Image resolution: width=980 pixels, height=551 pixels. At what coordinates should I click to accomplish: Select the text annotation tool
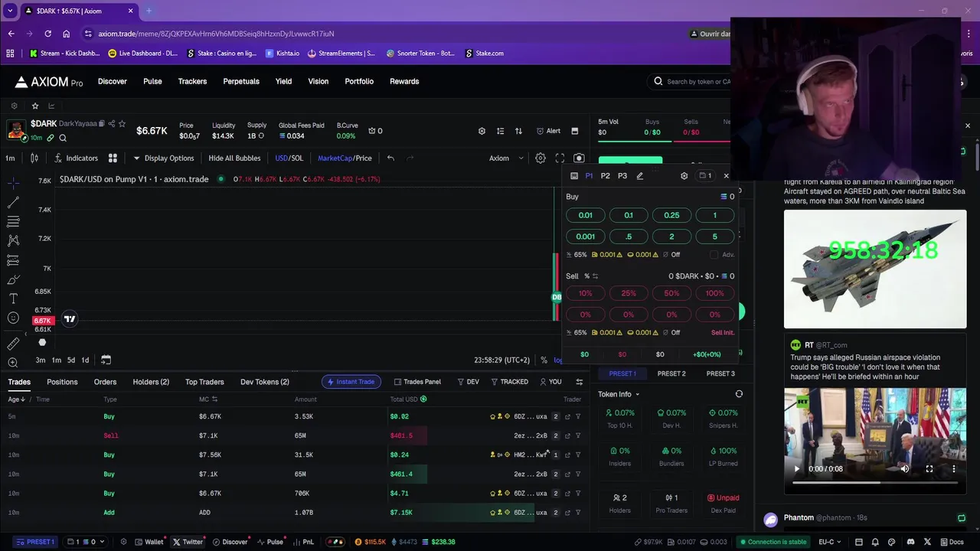13,298
